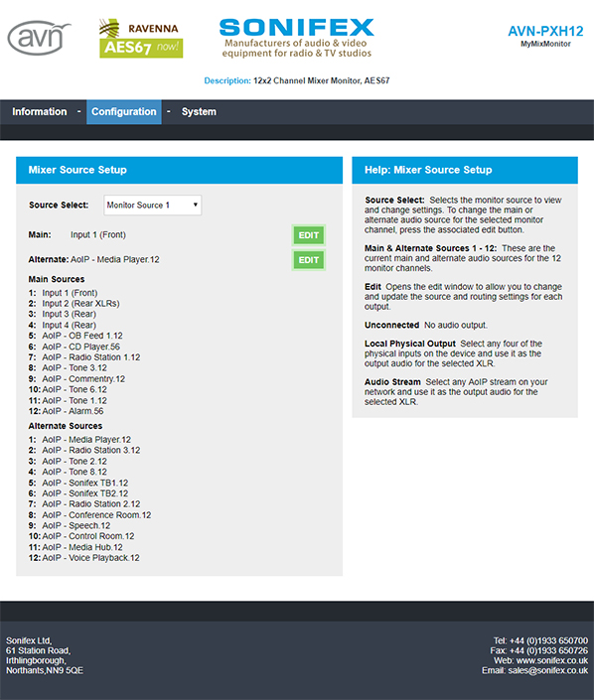Click Mixer Source Setup panel header

[179, 170]
